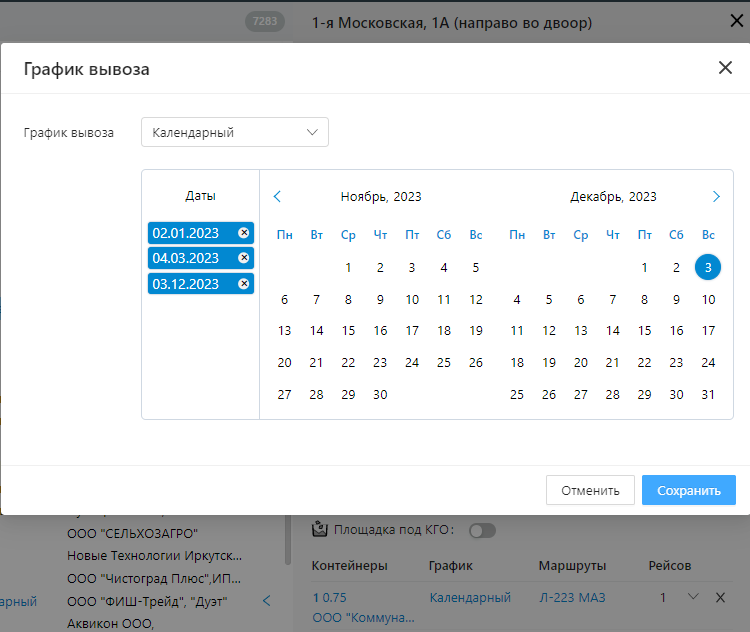Delete the 03.12.2023 date tag

click(x=243, y=284)
